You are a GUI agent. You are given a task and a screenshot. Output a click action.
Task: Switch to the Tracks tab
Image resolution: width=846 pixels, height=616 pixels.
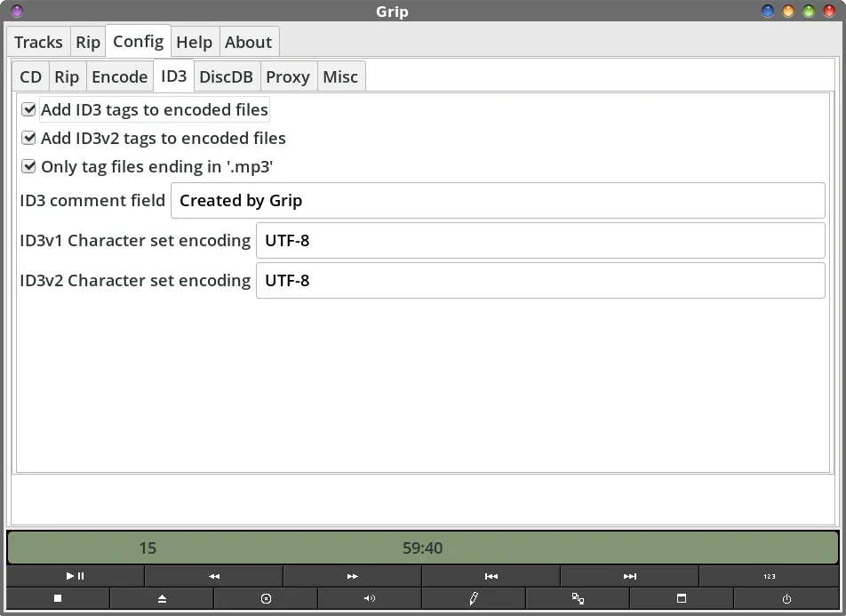[38, 42]
